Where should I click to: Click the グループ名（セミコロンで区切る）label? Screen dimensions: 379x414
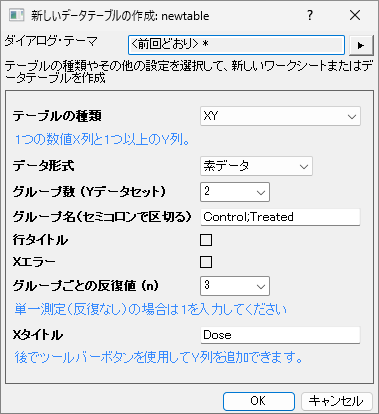coord(102,217)
